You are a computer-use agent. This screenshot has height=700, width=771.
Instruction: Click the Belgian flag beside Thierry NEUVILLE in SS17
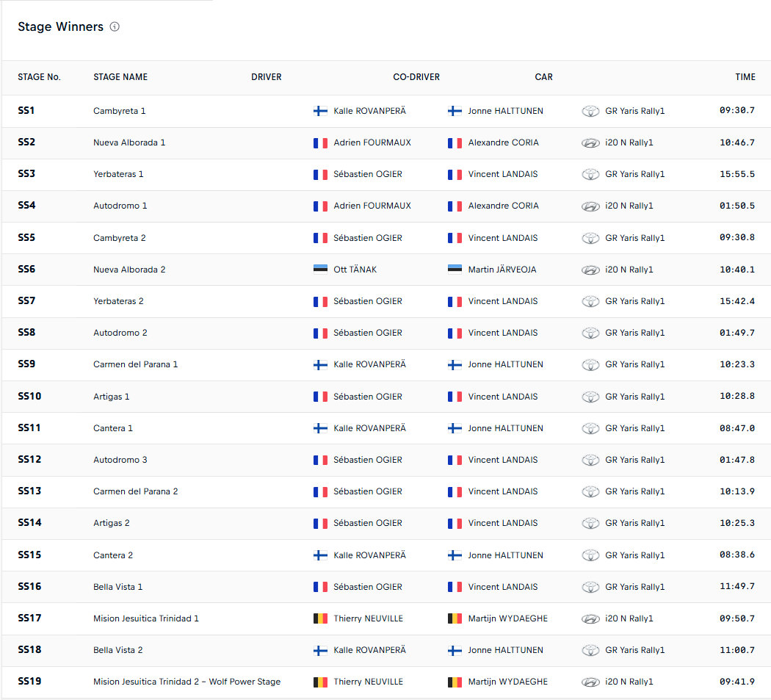click(320, 618)
